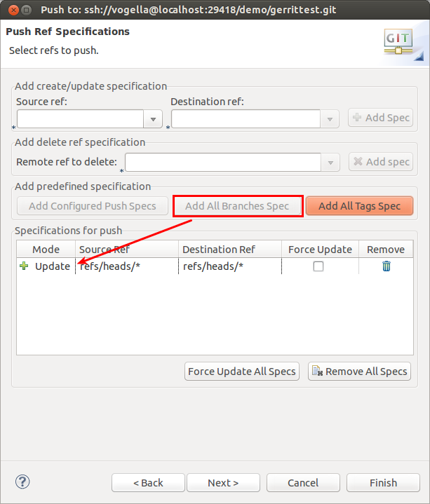Click the Mode column header
The height and width of the screenshot is (504, 430).
46,250
